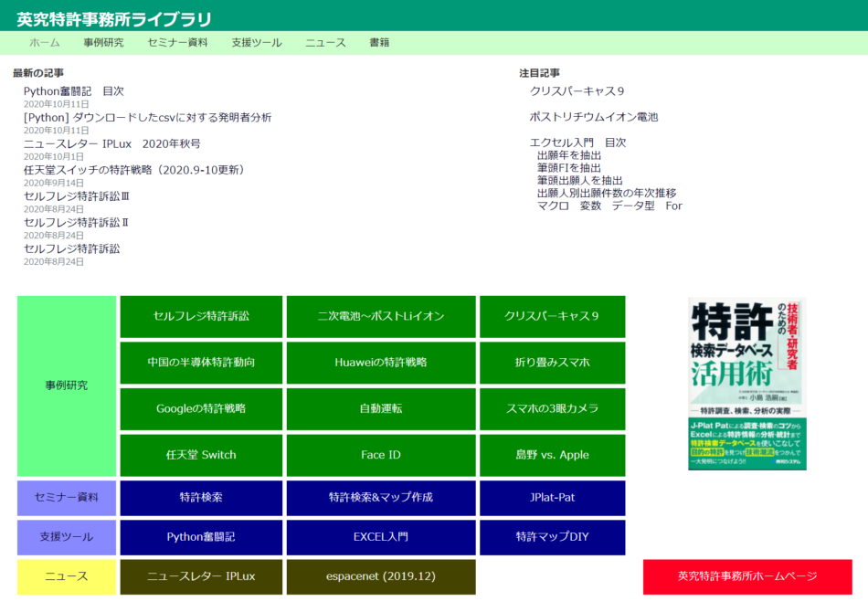
Task: Click the red 英究特許事務所ホームページ button
Action: point(747,576)
